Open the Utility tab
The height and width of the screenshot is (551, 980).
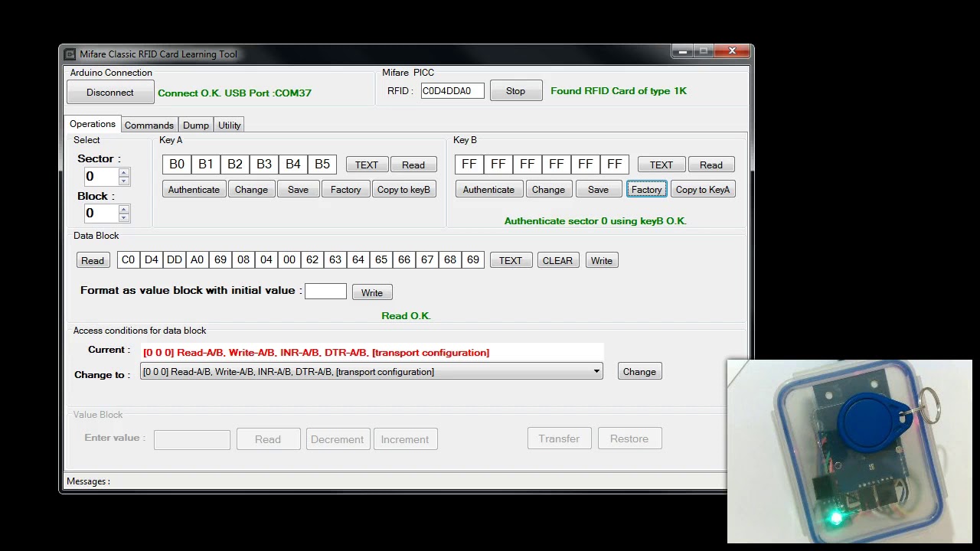[230, 126]
